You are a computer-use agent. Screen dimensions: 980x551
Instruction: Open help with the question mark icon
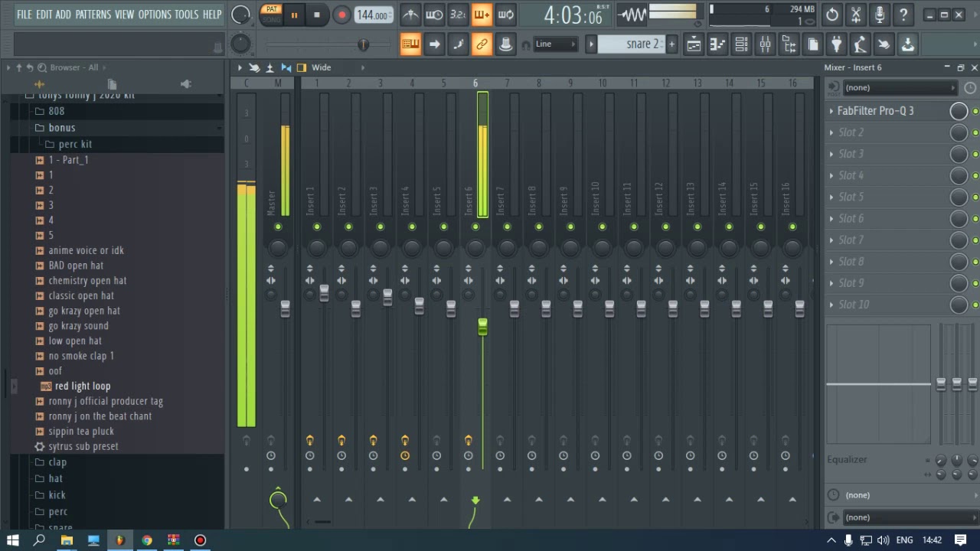[x=903, y=15]
